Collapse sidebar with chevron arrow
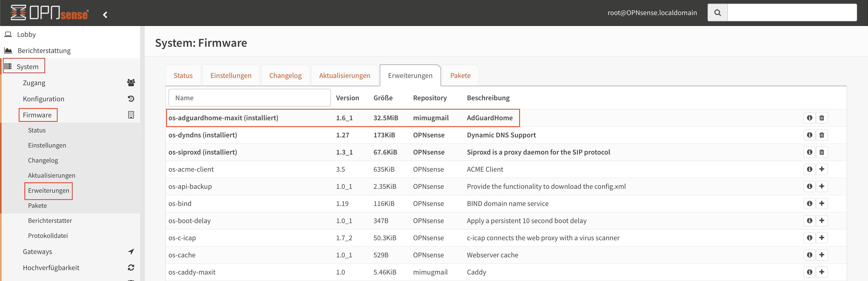 coord(105,15)
